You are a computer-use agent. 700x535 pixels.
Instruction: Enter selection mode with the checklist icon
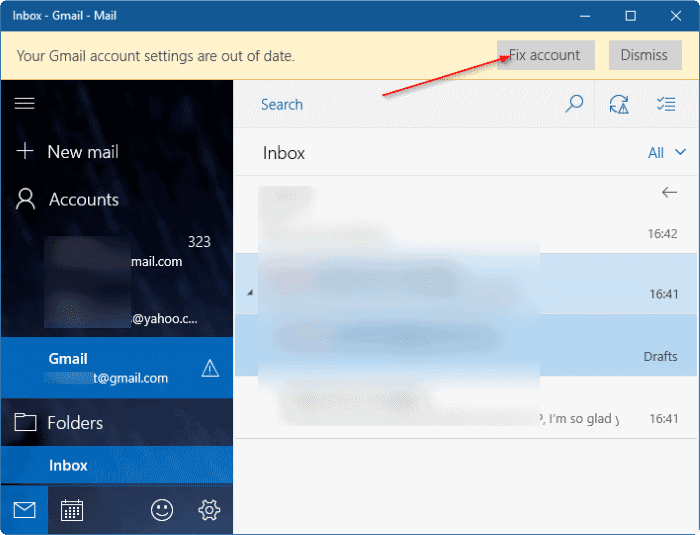pos(666,104)
